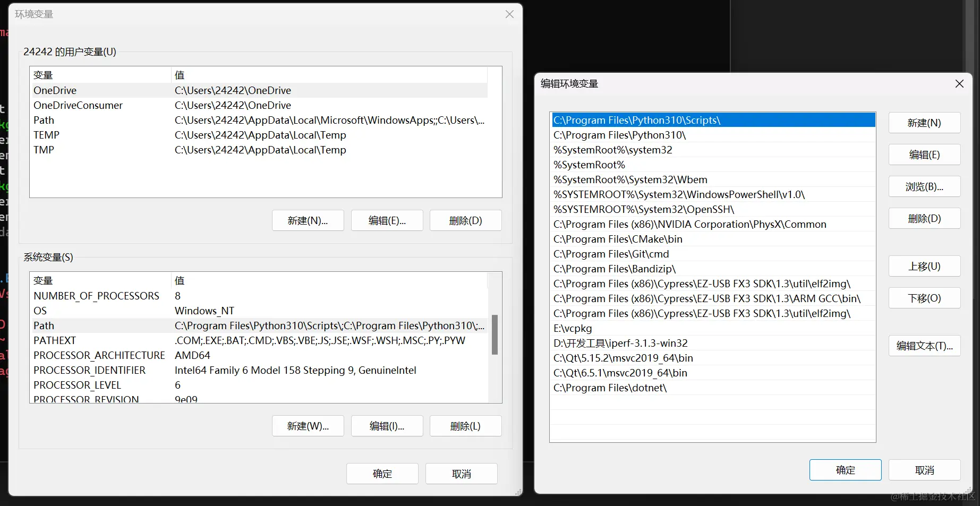This screenshot has width=980, height=506.
Task: Click 新建(N) in the edit dialog
Action: tap(924, 123)
